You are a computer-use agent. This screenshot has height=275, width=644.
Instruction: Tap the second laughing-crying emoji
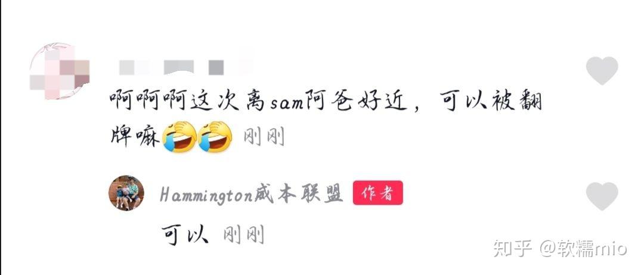pos(215,137)
